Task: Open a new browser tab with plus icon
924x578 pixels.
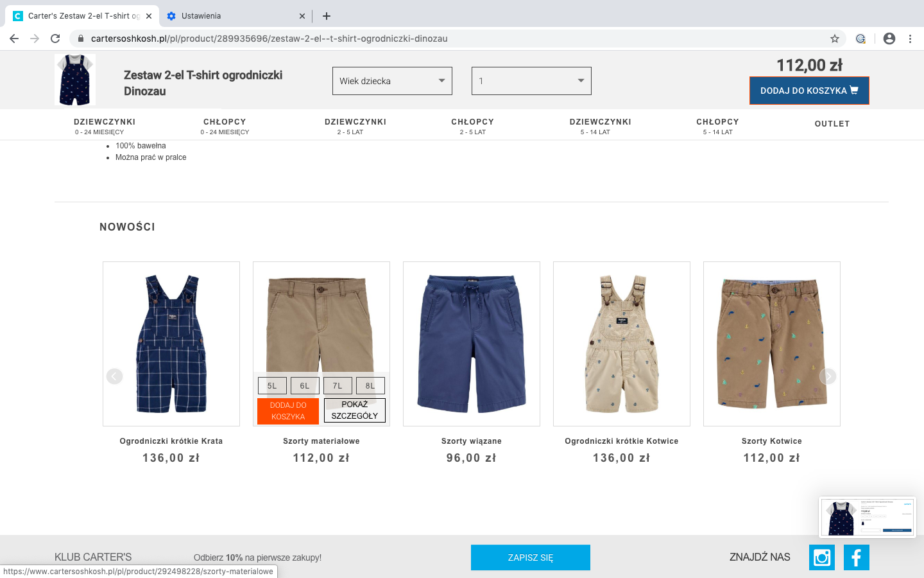Action: tap(327, 16)
